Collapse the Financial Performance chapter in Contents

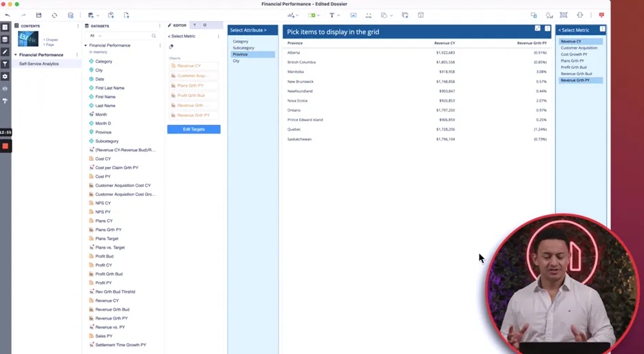[16, 54]
